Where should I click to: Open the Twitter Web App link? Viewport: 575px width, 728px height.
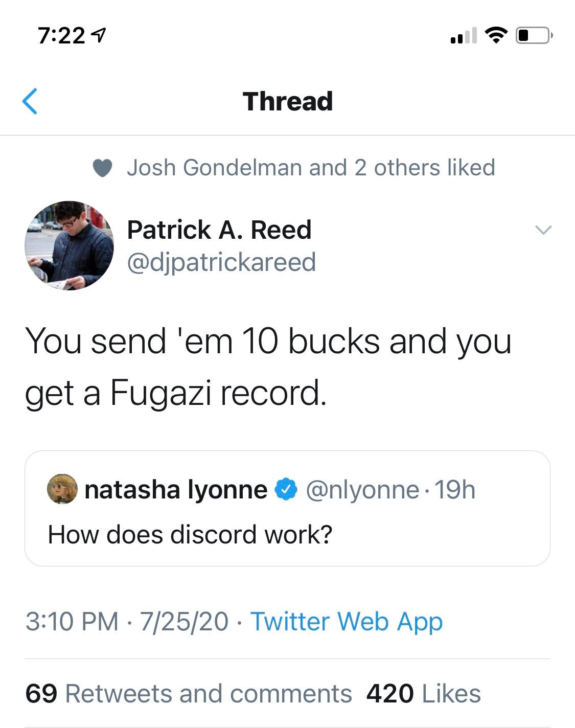pos(346,622)
